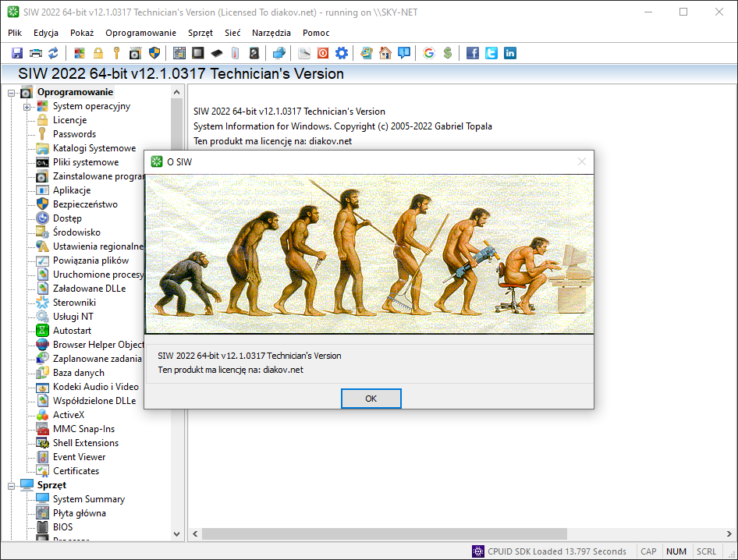Viewport: 738px width, 560px height.
Task: Click the blue gear options toolbar icon
Action: click(x=342, y=53)
